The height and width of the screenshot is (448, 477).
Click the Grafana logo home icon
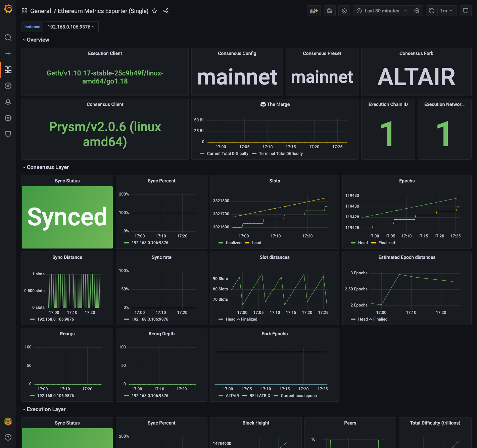(8, 9)
